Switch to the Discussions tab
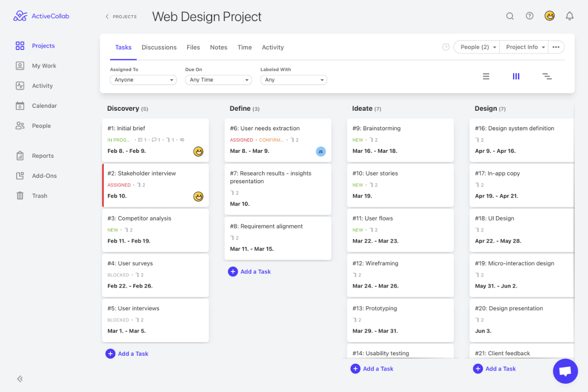Screen dimensions: 588x392 pos(159,48)
